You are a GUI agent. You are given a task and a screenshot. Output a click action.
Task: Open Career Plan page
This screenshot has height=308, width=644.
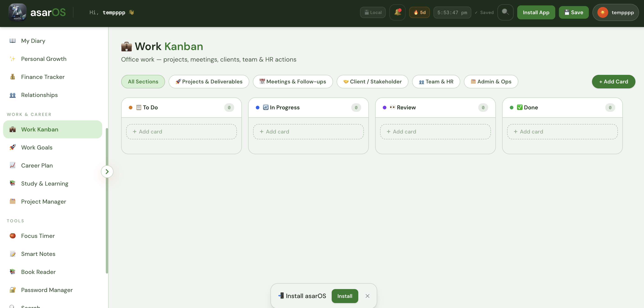(52, 165)
